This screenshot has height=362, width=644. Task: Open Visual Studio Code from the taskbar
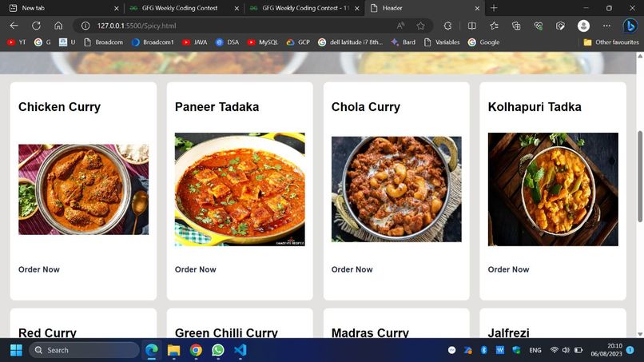click(x=241, y=350)
